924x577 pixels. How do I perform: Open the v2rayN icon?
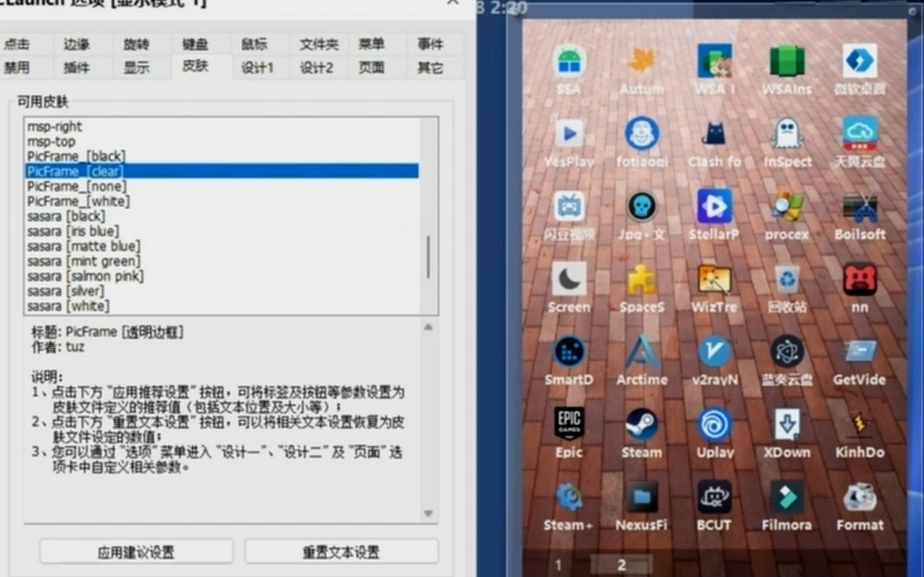pos(715,351)
